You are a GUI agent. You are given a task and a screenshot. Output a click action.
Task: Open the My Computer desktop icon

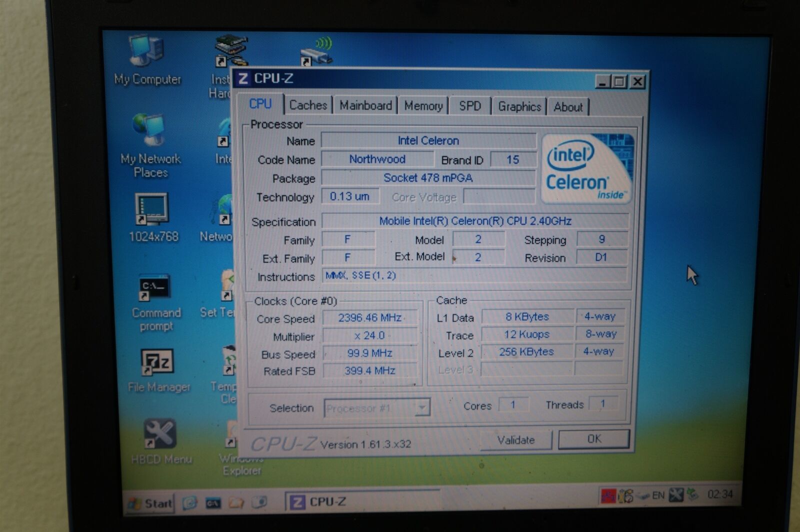click(147, 59)
